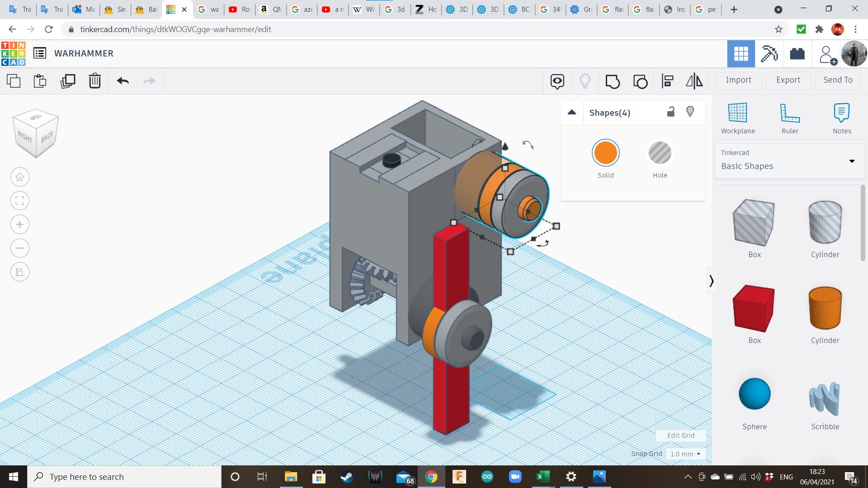The width and height of the screenshot is (868, 488).
Task: Click the Edit Grid button
Action: pyautogui.click(x=680, y=436)
